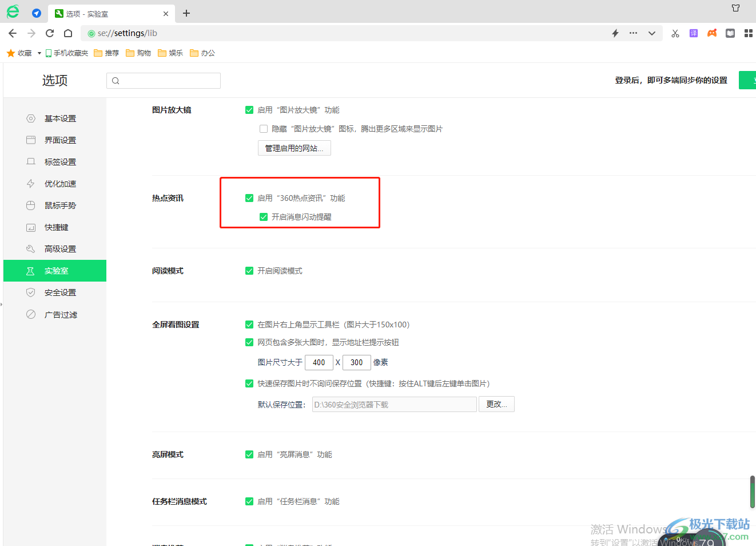This screenshot has width=756, height=546.
Task: Open the translate extension icon
Action: click(694, 33)
